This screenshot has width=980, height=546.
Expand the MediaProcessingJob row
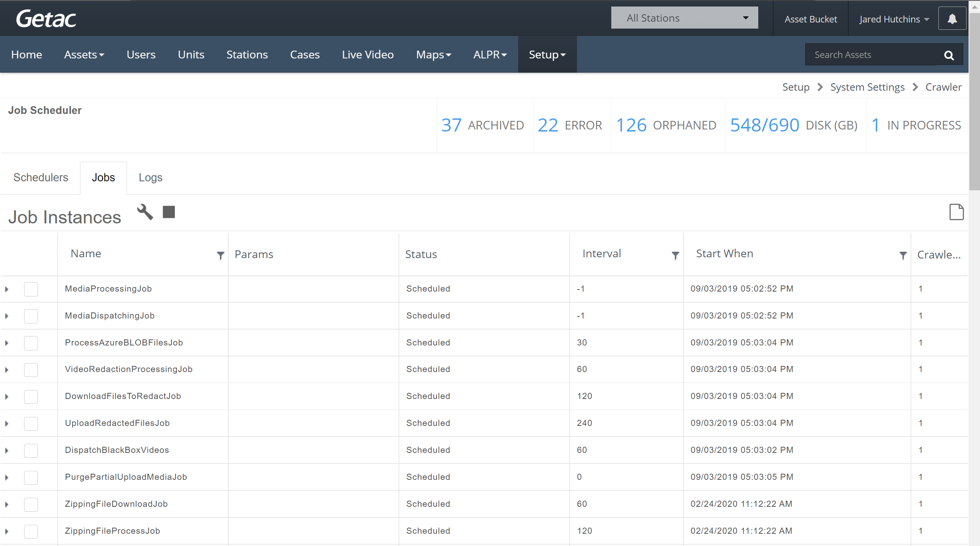7,289
